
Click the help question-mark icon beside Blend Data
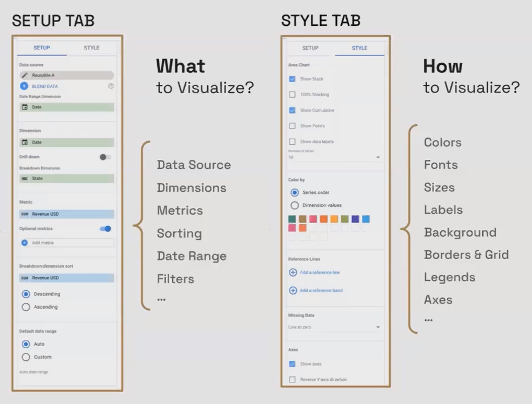tap(111, 86)
